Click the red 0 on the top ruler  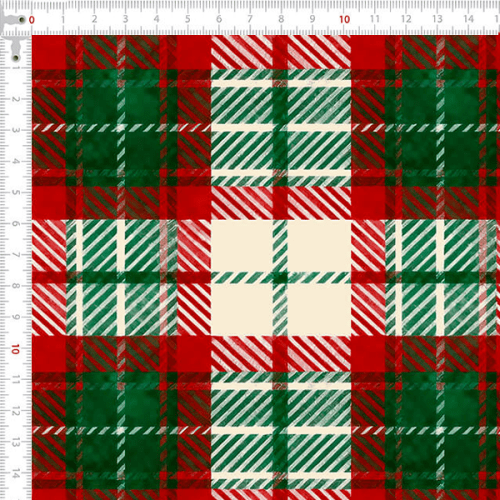click(x=32, y=20)
